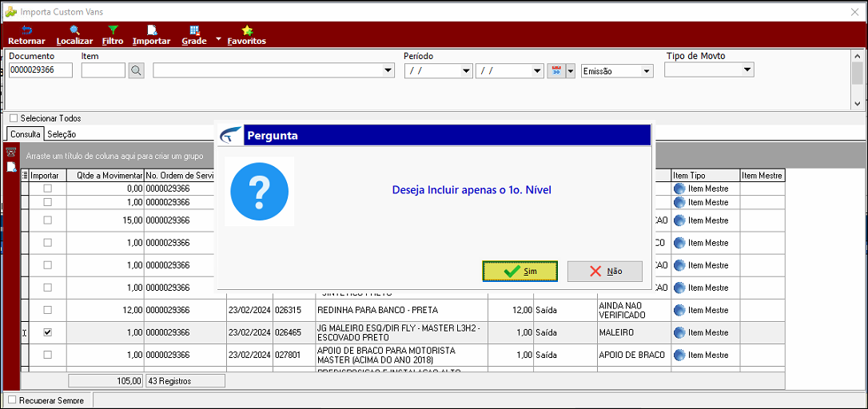The width and height of the screenshot is (868, 409).
Task: Sort by Item Mestre column header
Action: 762,176
